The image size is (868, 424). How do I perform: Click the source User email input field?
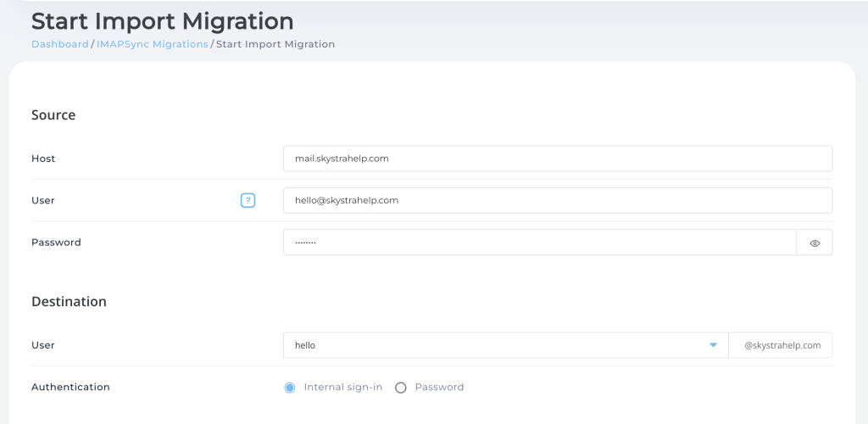coord(557,201)
